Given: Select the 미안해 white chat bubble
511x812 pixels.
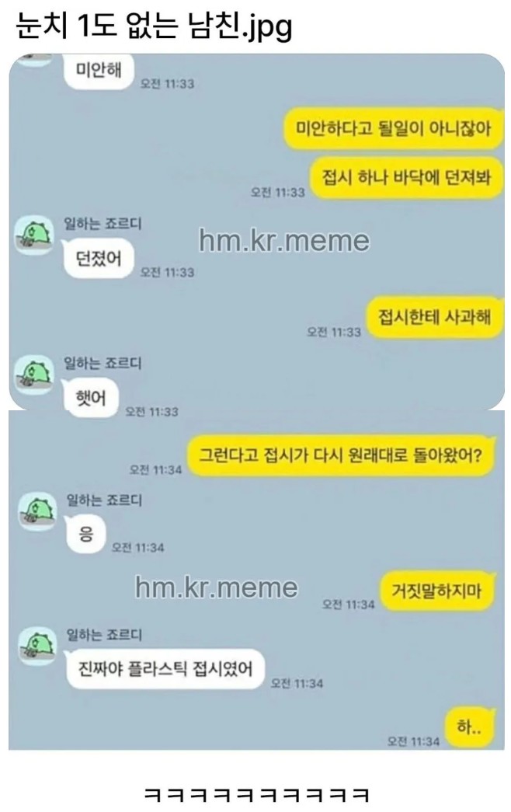Looking at the screenshot, I should coord(99,70).
